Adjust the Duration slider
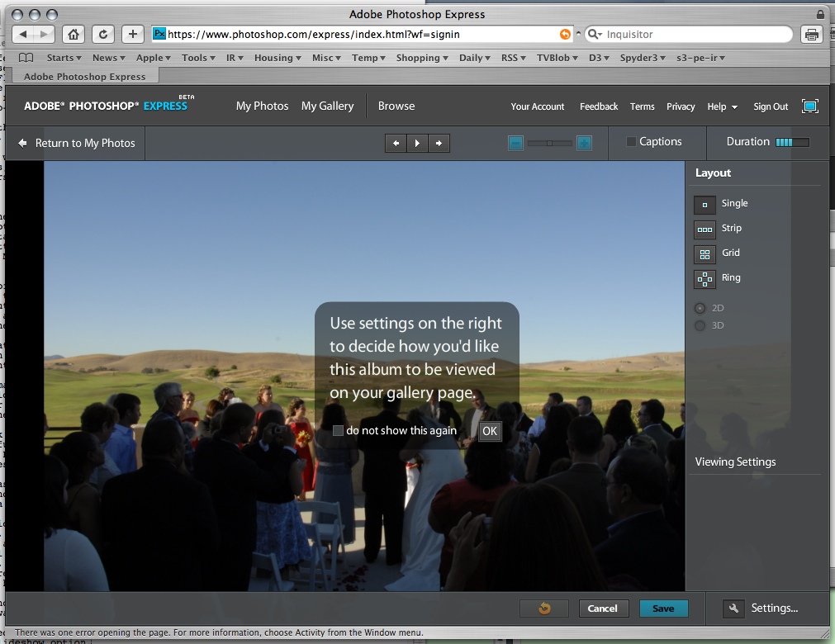The image size is (835, 644). [x=792, y=142]
